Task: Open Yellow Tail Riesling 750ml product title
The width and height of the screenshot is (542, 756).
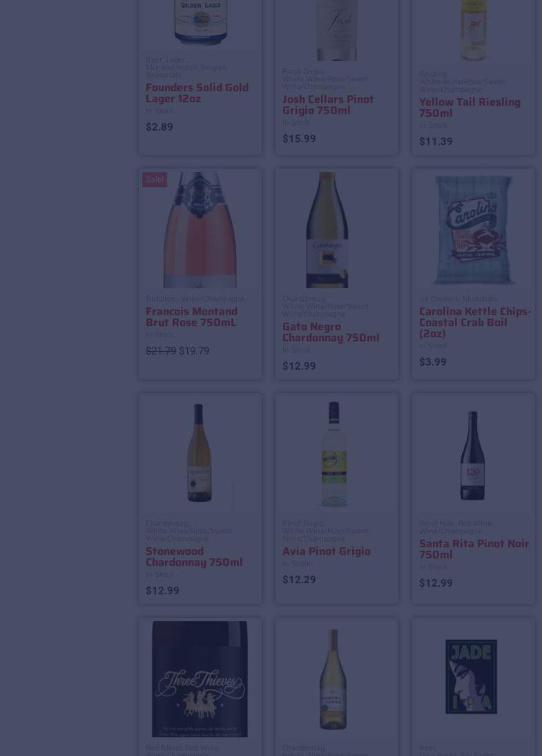Action: (x=470, y=108)
